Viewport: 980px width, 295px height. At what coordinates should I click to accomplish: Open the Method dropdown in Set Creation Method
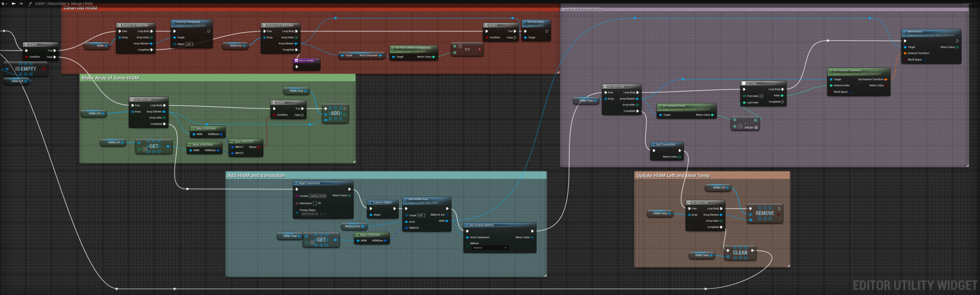(489, 248)
